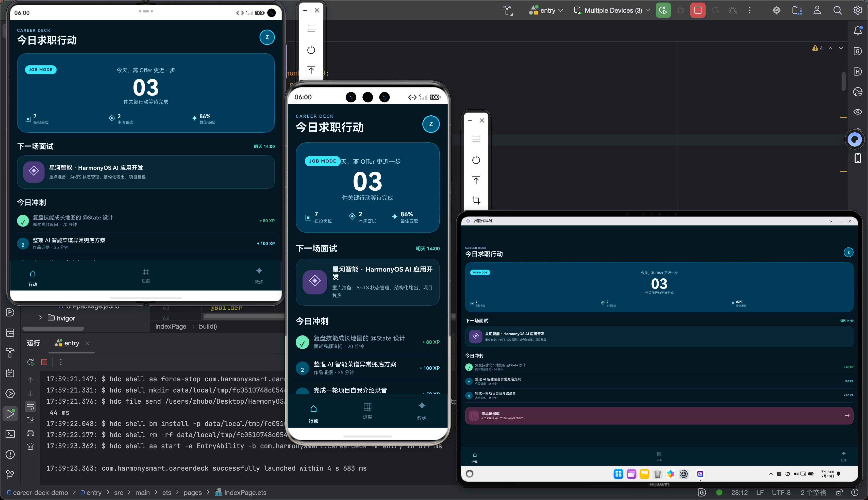This screenshot has height=500, width=868.
Task: Toggle read-only lock icon in status bar
Action: pos(839,492)
